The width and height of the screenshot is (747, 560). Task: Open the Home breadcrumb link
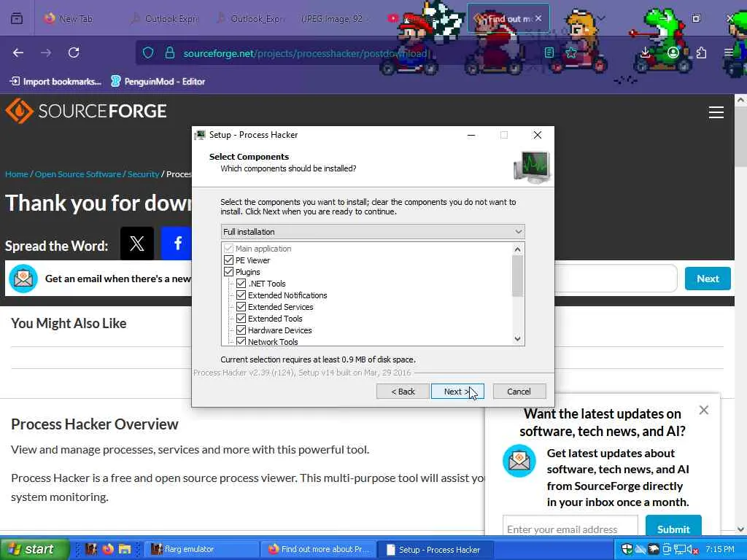[17, 174]
